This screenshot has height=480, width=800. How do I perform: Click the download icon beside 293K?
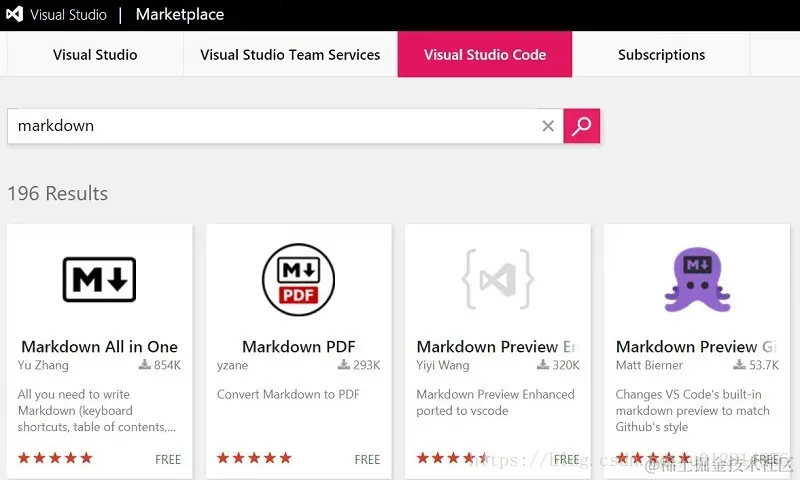click(344, 364)
